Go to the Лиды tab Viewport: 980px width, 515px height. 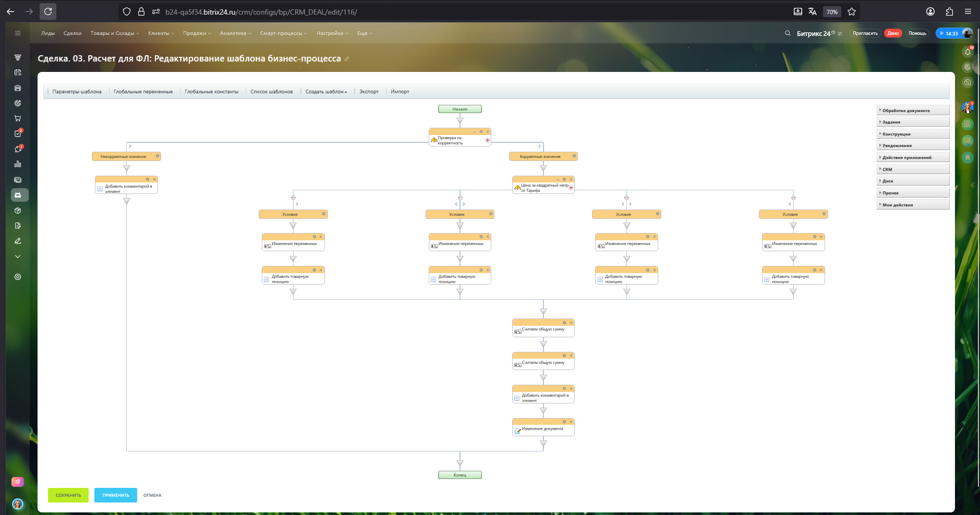coord(48,33)
